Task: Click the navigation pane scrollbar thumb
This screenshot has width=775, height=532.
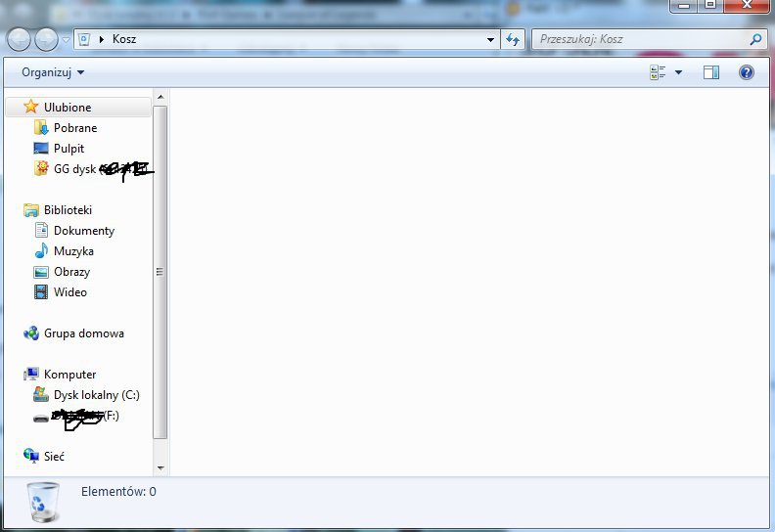Action: (160, 272)
